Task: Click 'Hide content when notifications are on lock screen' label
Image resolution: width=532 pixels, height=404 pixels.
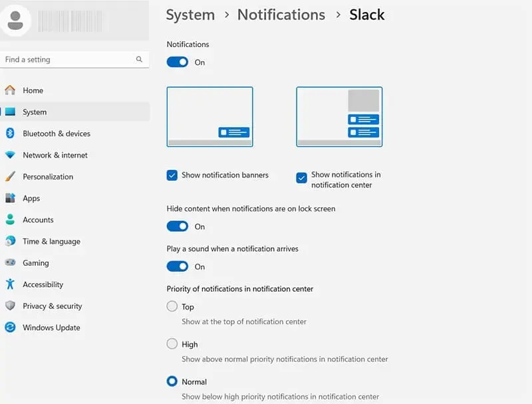Action: 251,209
